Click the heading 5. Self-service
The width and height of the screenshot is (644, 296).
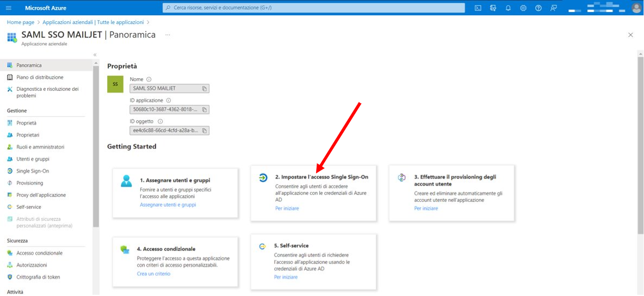click(291, 245)
